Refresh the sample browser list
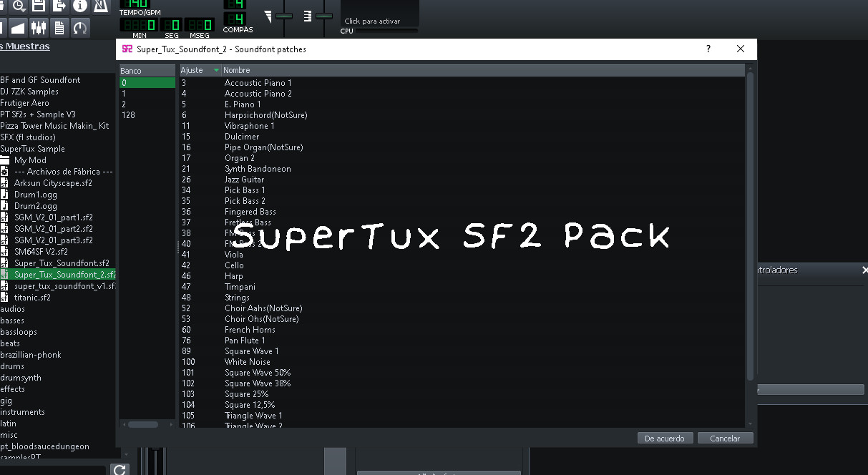This screenshot has height=475, width=868. tap(120, 469)
